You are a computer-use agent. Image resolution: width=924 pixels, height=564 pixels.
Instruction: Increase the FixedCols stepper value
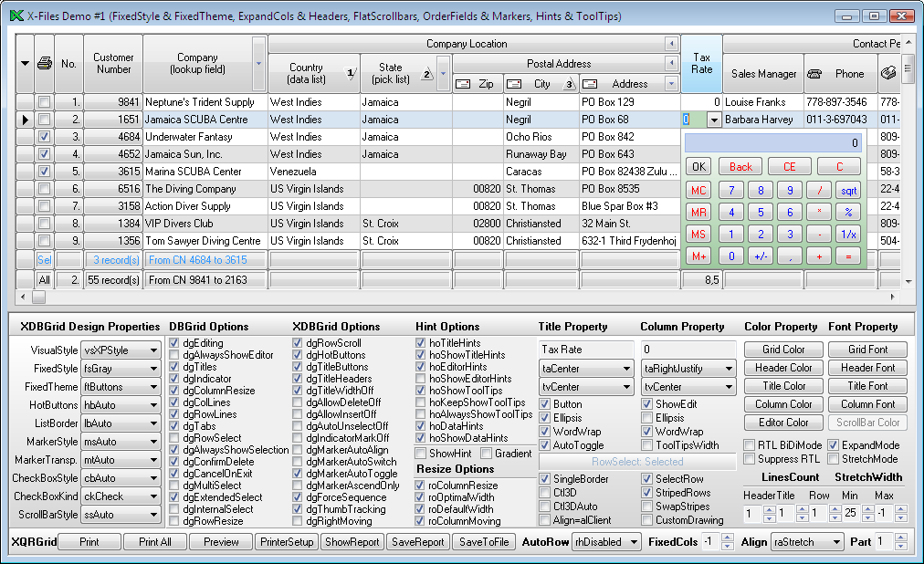pyautogui.click(x=727, y=538)
